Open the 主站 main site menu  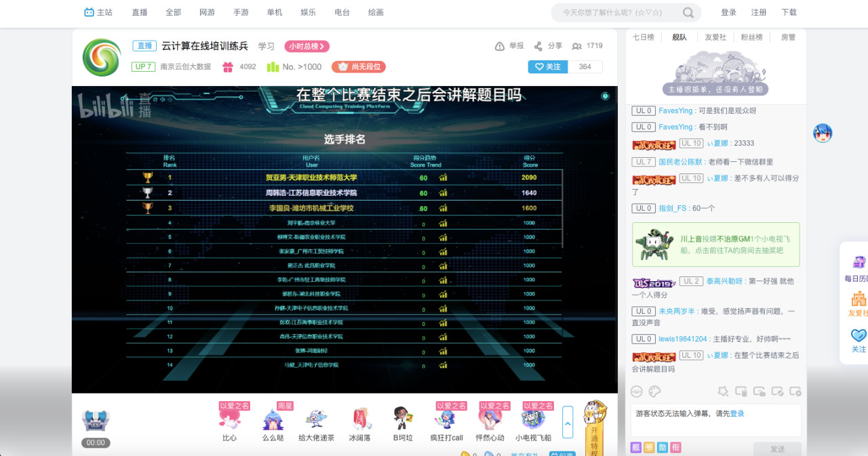[98, 12]
